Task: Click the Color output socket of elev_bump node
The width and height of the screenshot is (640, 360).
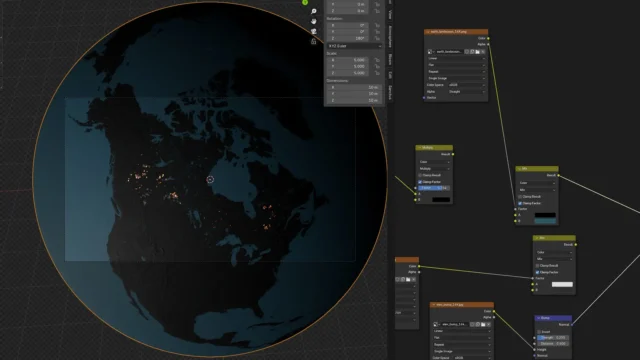Action: 494,311
